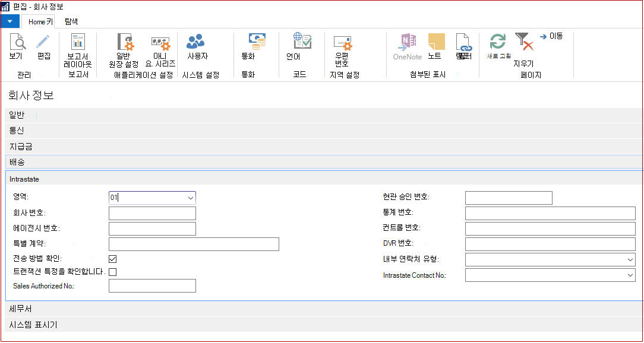Open the number series icon next to 일반 원장 설정
This screenshot has height=343, width=644.
(160, 42)
